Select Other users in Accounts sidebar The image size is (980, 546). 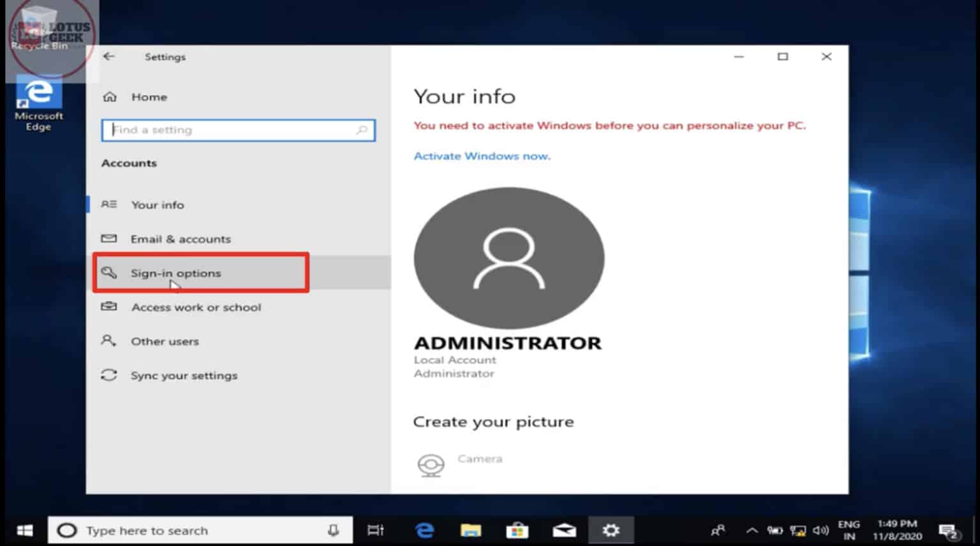[x=165, y=341]
